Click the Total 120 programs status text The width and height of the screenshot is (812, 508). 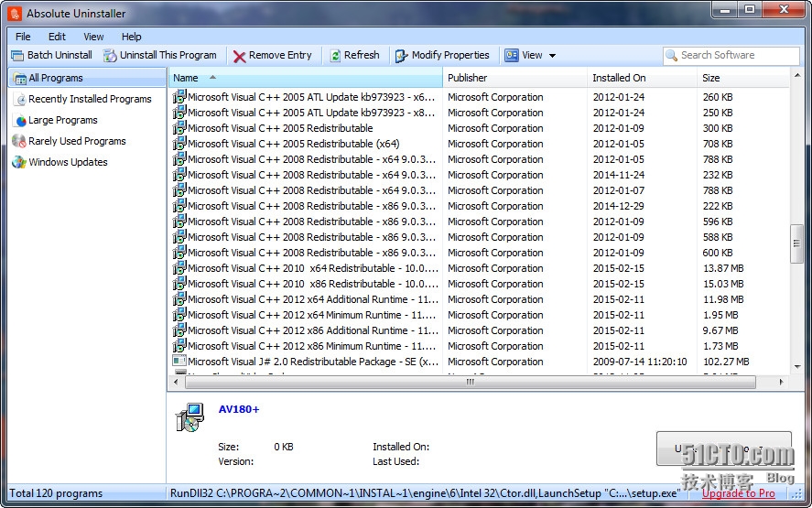pyautogui.click(x=56, y=493)
